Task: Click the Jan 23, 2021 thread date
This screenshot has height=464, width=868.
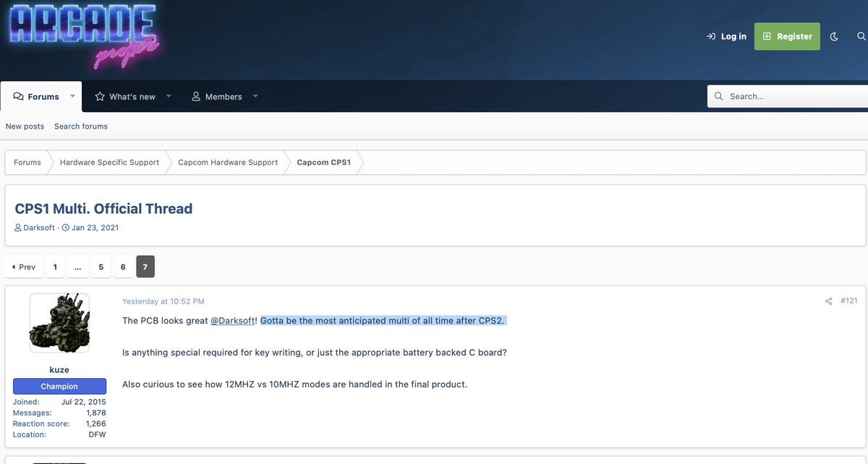Action: tap(95, 228)
